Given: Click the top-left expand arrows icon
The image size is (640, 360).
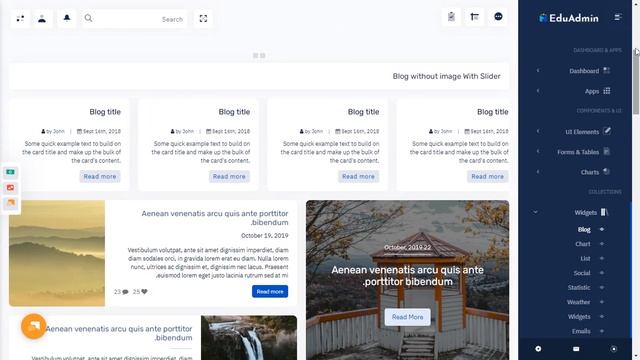Looking at the screenshot, I should tap(20, 19).
